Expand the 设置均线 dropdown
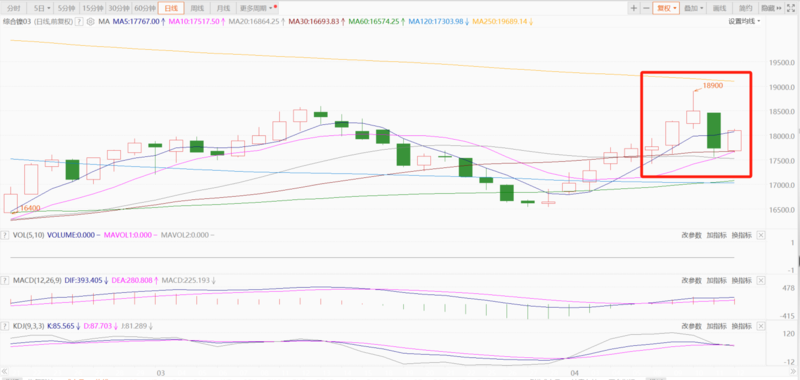800x380 pixels. (x=744, y=21)
